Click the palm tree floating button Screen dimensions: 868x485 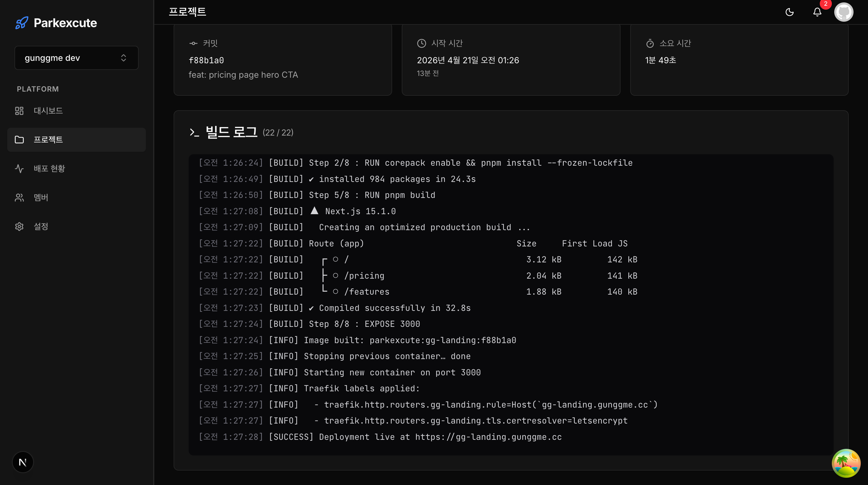[846, 463]
